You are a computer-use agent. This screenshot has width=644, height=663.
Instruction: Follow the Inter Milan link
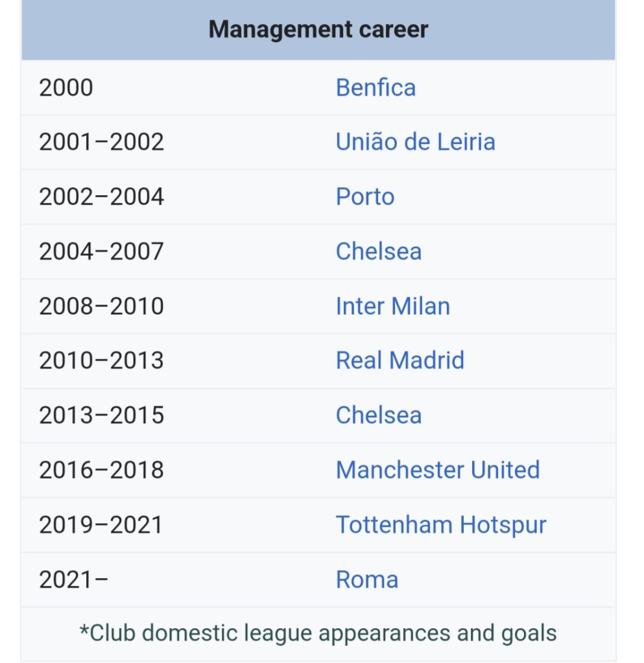pyautogui.click(x=392, y=306)
